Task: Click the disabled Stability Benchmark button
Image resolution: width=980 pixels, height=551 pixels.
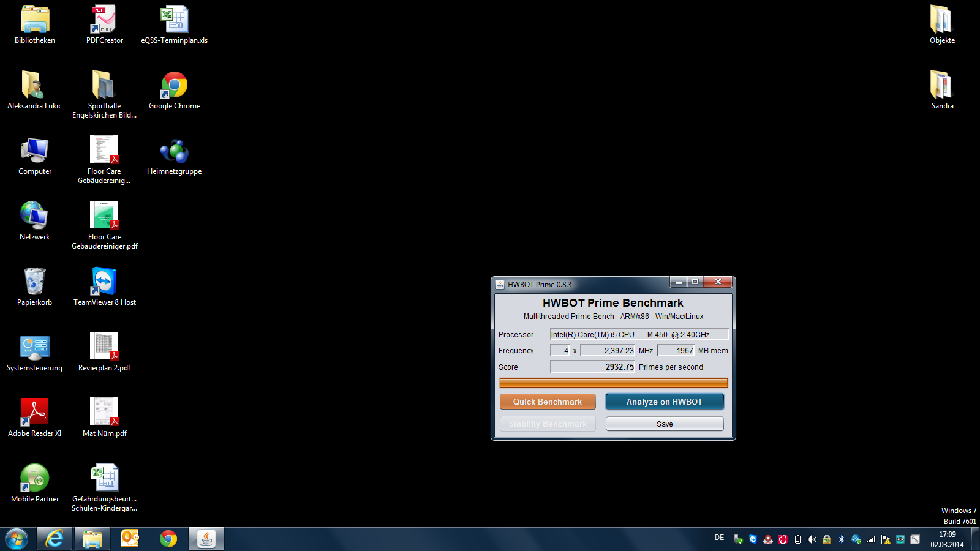Action: tap(548, 424)
